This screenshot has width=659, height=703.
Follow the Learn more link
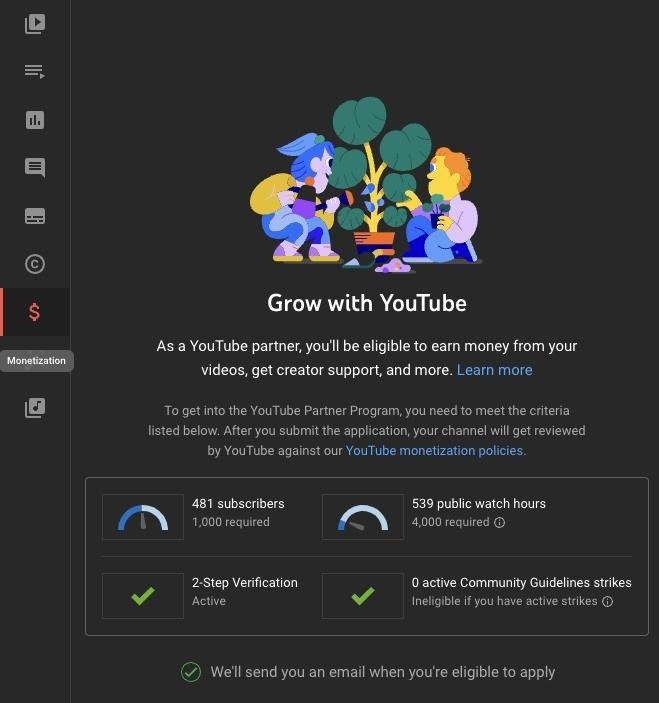click(x=494, y=370)
